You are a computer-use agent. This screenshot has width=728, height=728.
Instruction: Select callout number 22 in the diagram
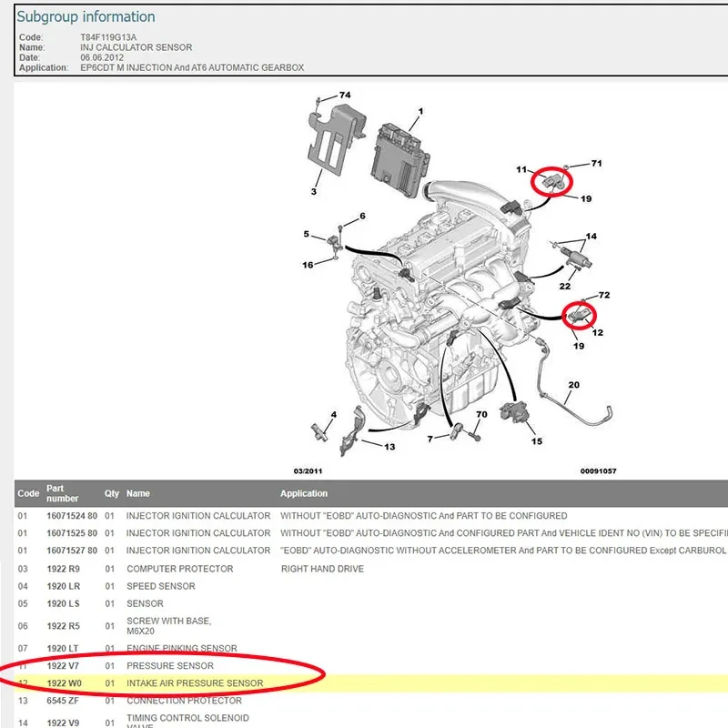[x=564, y=286]
